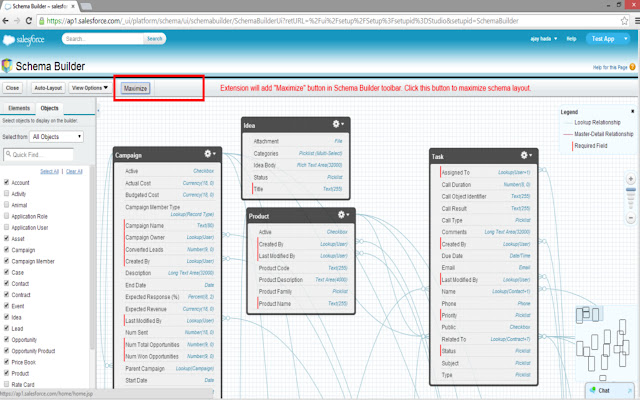Click the Expected Revenue field row
640x400 pixels.
(169, 309)
